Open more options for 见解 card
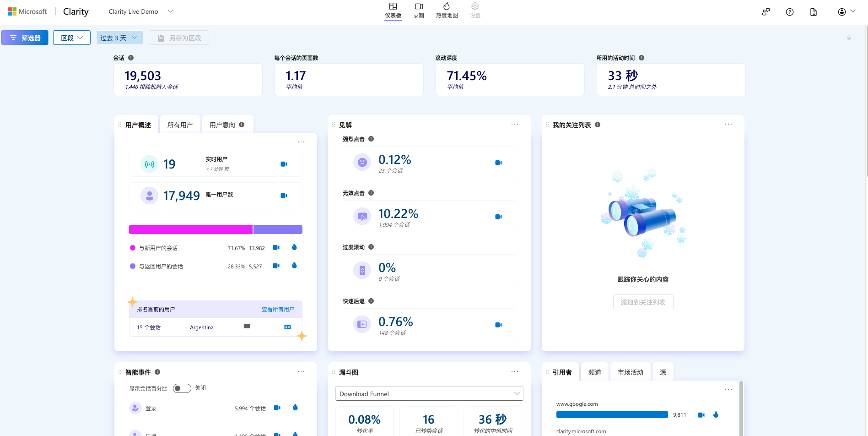 [515, 124]
